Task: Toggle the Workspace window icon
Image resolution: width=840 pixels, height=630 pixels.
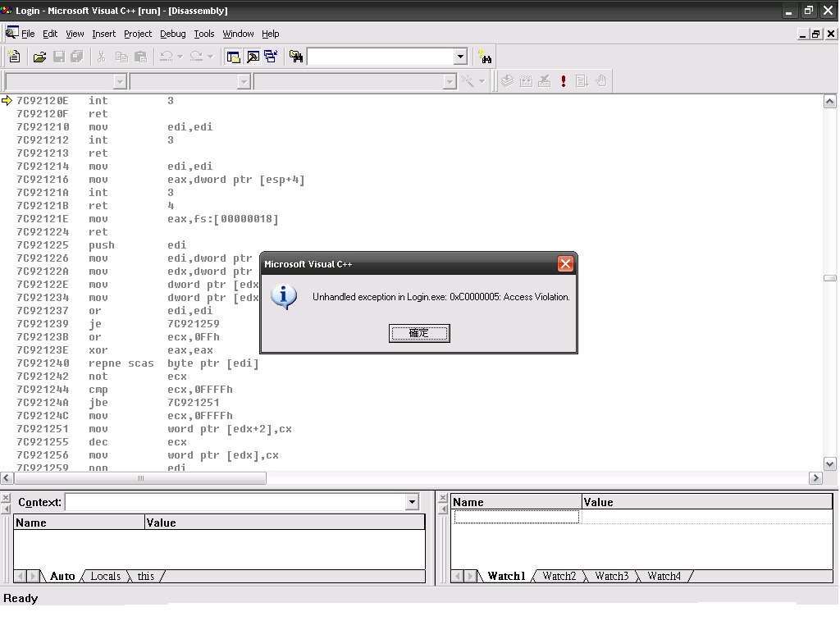Action: pyautogui.click(x=234, y=57)
